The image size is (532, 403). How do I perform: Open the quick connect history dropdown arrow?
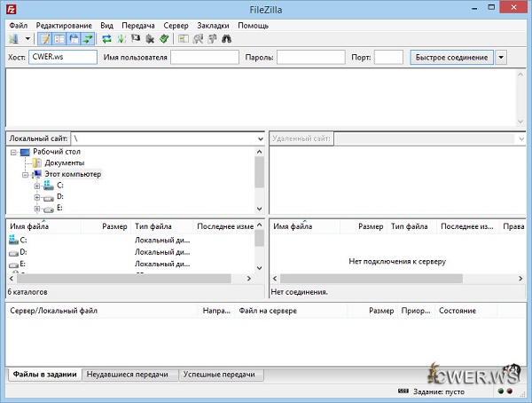[501, 57]
